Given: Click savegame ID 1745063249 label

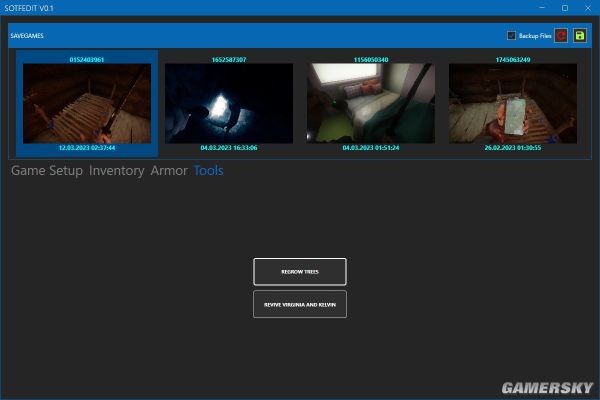Looking at the screenshot, I should [x=513, y=59].
